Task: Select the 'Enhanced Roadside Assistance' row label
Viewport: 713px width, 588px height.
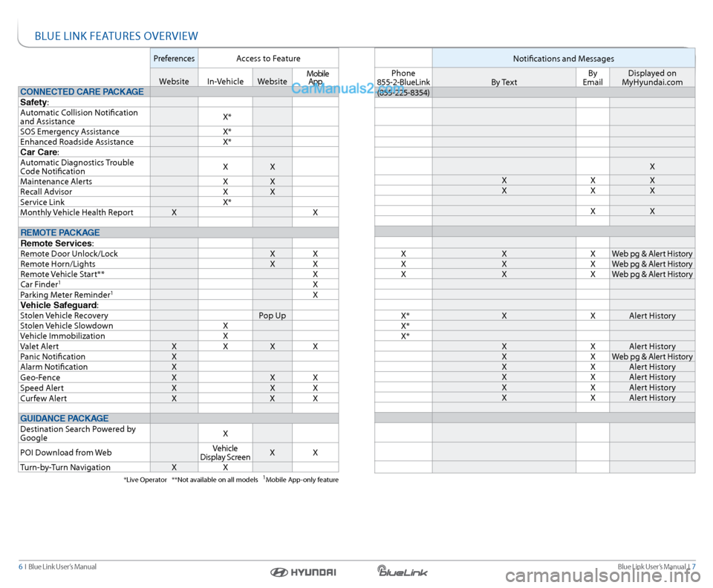Action: click(76, 142)
